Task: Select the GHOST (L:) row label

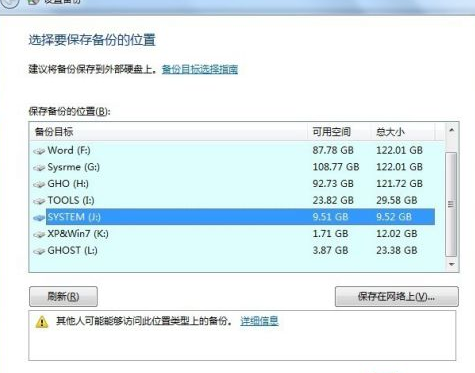Action: tap(72, 250)
